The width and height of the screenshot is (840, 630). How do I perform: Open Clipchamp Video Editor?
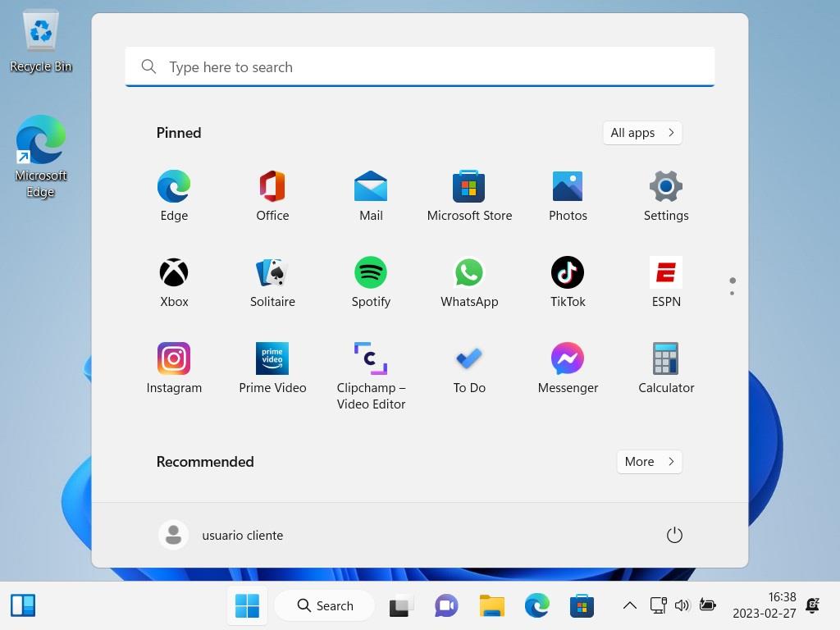[371, 359]
